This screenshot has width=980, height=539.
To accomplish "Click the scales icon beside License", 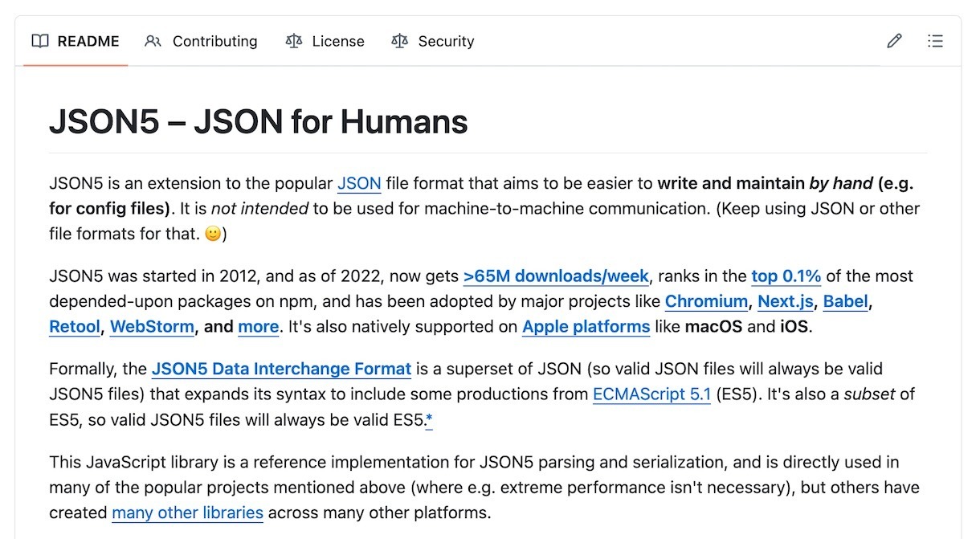I will click(293, 41).
